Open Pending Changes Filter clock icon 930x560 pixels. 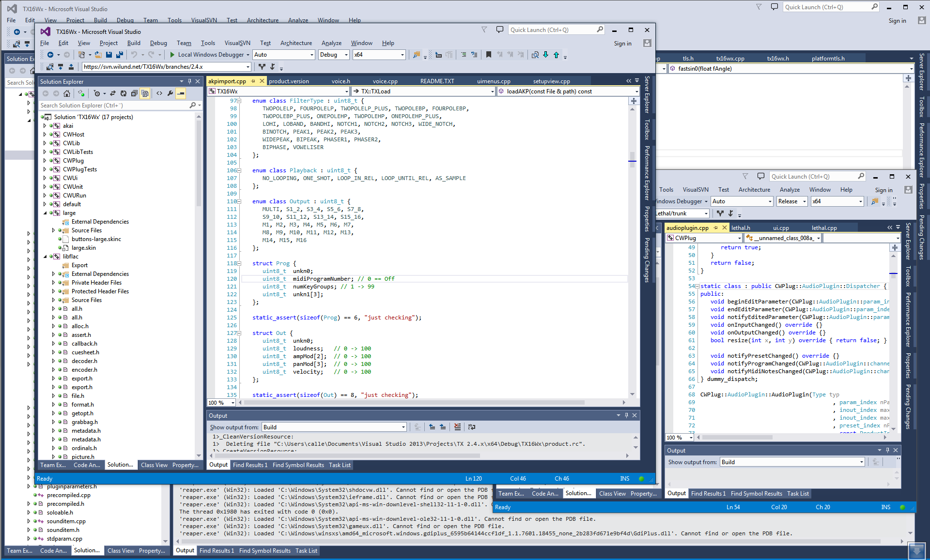pyautogui.click(x=97, y=93)
